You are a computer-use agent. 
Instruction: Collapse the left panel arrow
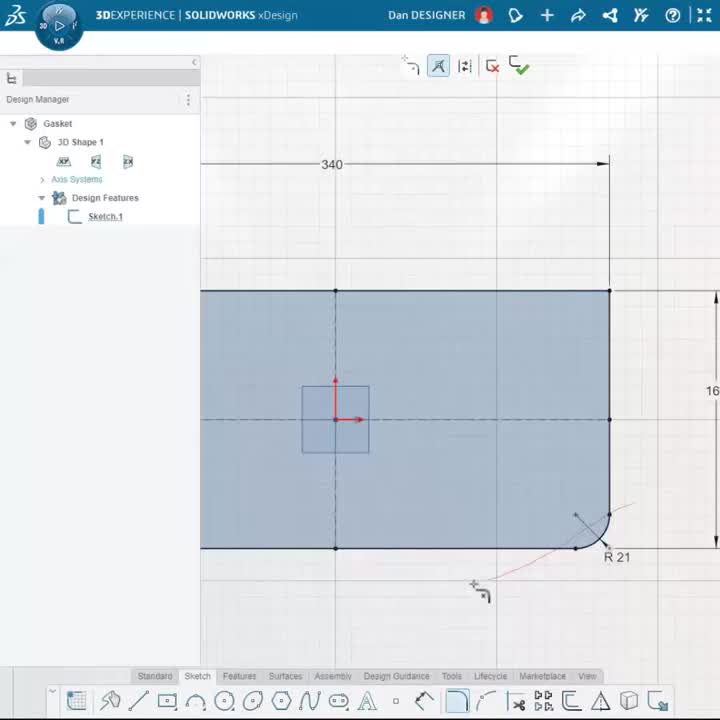(194, 62)
